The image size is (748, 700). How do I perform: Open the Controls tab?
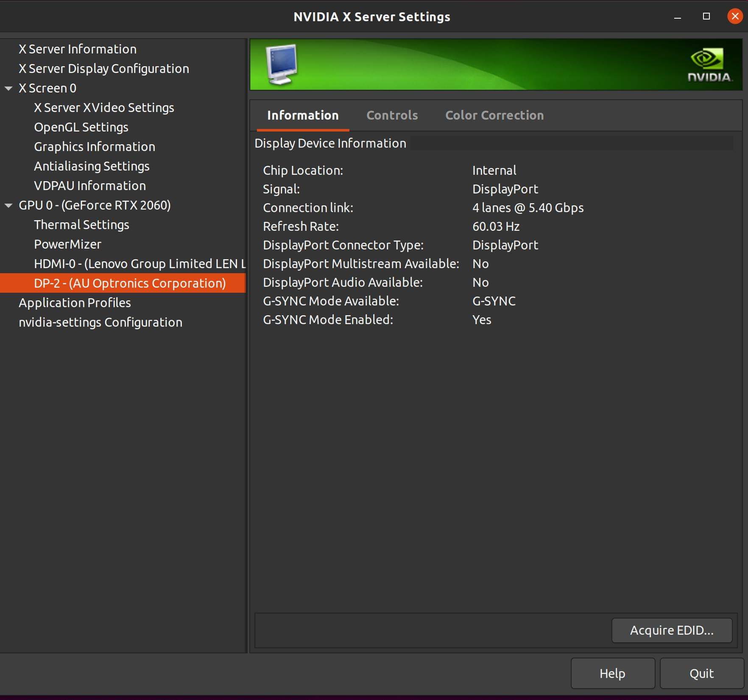[x=392, y=115]
